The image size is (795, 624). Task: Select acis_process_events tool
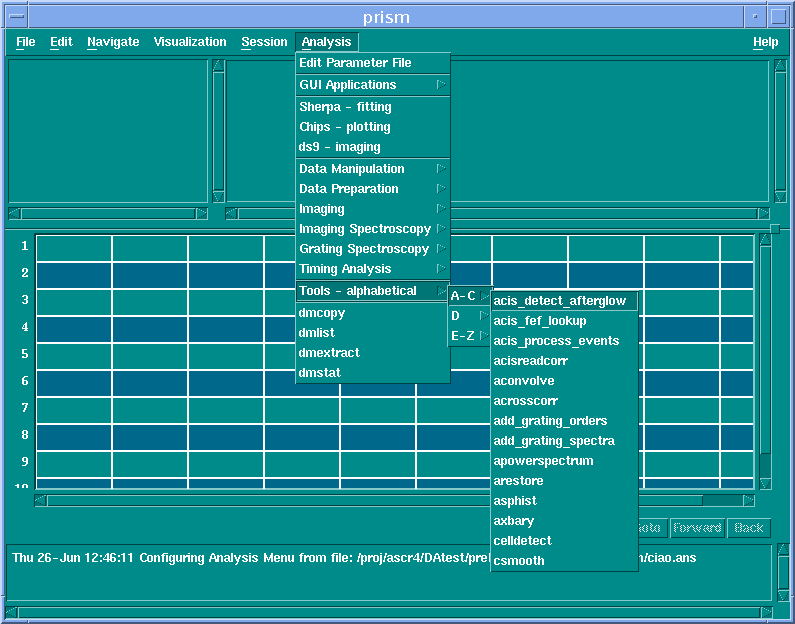coord(564,341)
